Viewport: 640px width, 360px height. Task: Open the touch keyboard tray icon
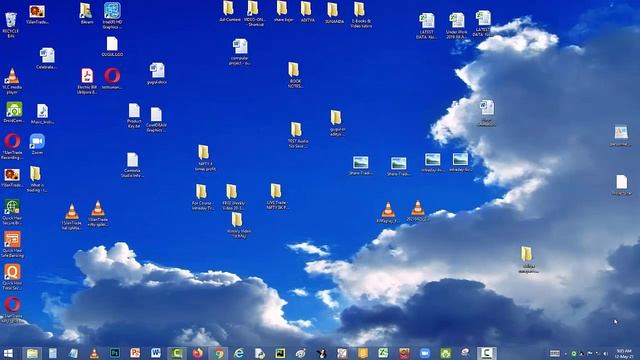554,353
